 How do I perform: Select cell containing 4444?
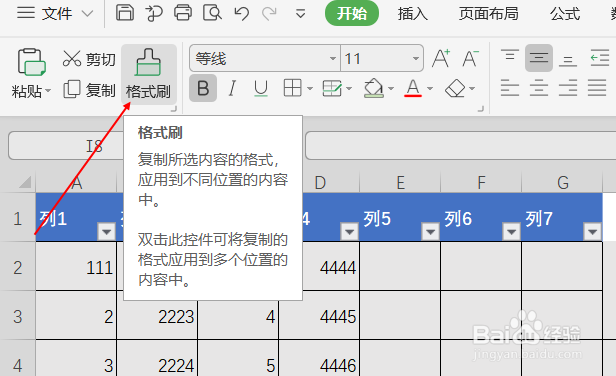pyautogui.click(x=331, y=267)
